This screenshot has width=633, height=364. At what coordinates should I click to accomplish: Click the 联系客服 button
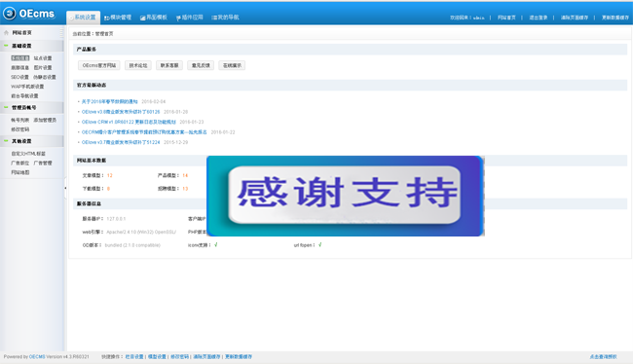(x=169, y=65)
